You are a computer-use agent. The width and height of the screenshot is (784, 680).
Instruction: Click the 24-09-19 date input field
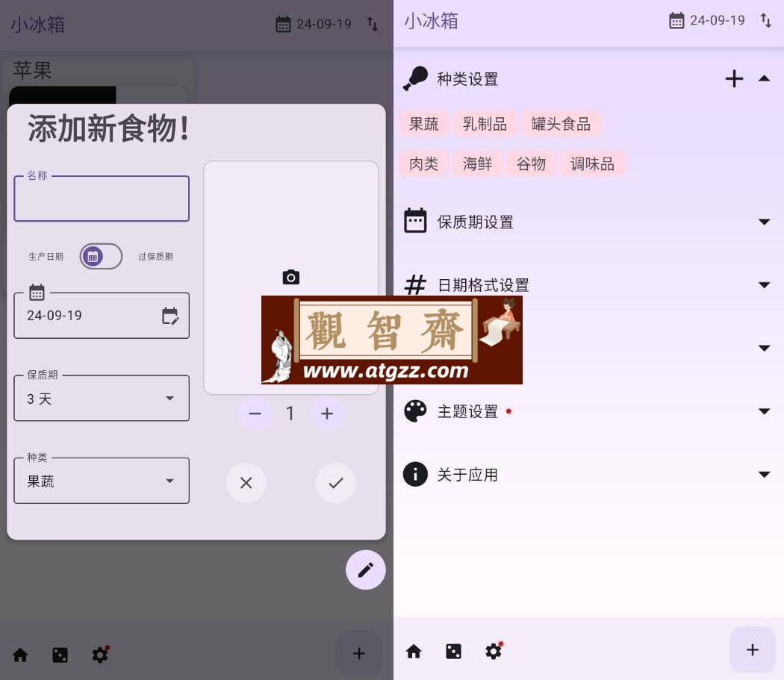coord(102,316)
